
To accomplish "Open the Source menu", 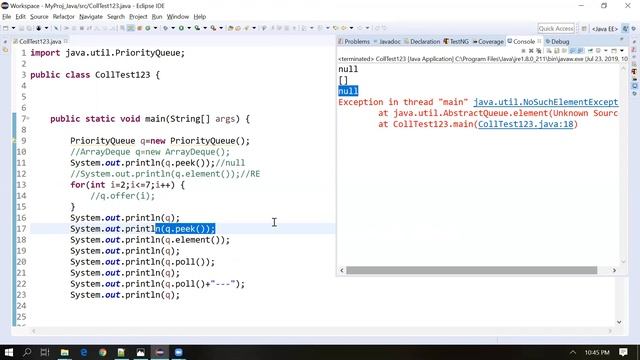I will [39, 17].
